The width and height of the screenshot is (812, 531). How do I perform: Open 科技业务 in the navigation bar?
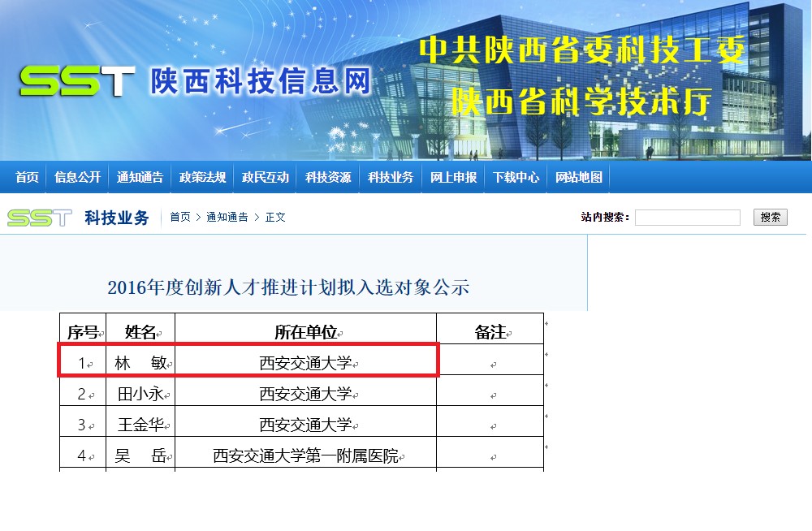(x=391, y=177)
